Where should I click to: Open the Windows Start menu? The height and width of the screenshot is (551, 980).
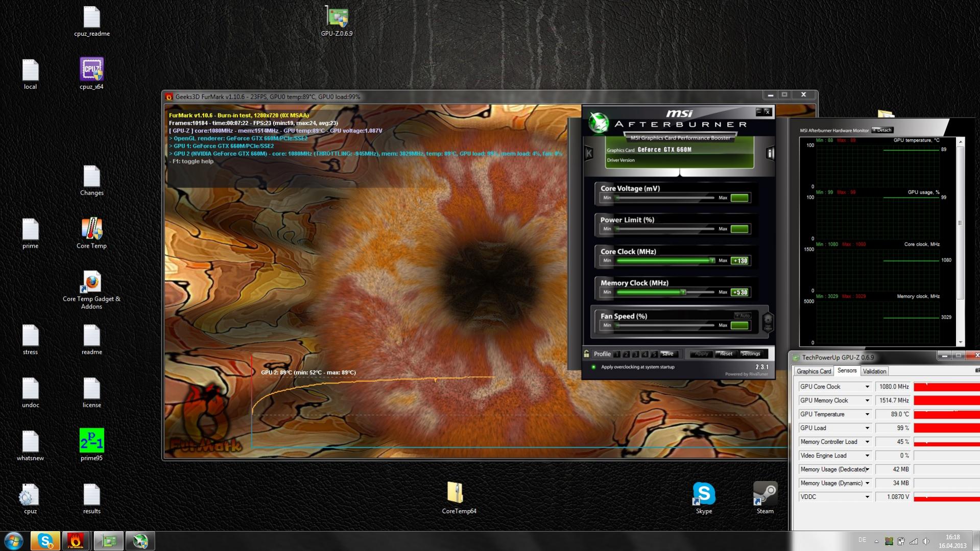click(14, 541)
